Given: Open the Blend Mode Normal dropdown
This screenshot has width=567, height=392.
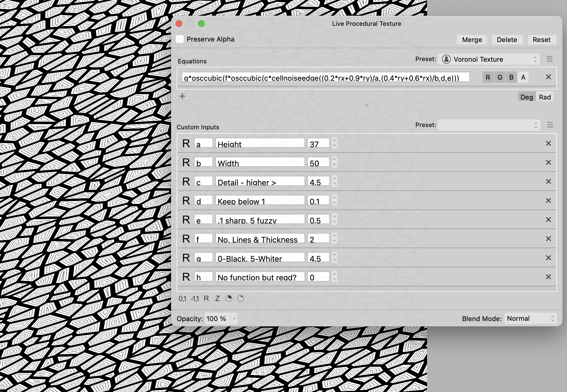Looking at the screenshot, I should pos(531,319).
